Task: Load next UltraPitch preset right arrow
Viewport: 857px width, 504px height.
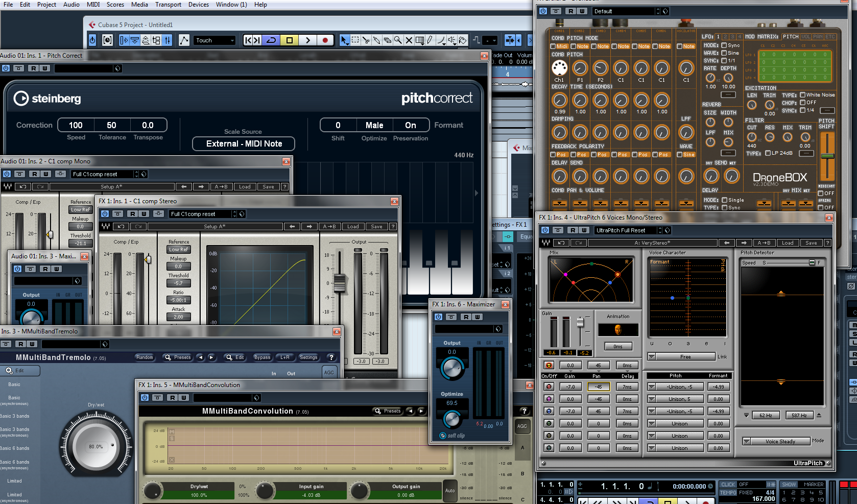Action: 744,243
